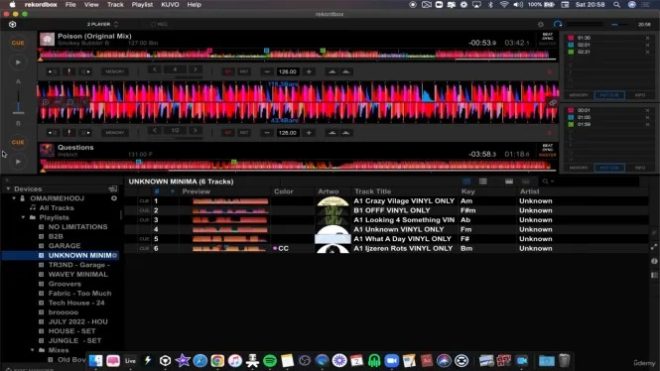Switch upper cue panel to MEMORY tab
This screenshot has height=371, width=660.
tap(578, 95)
